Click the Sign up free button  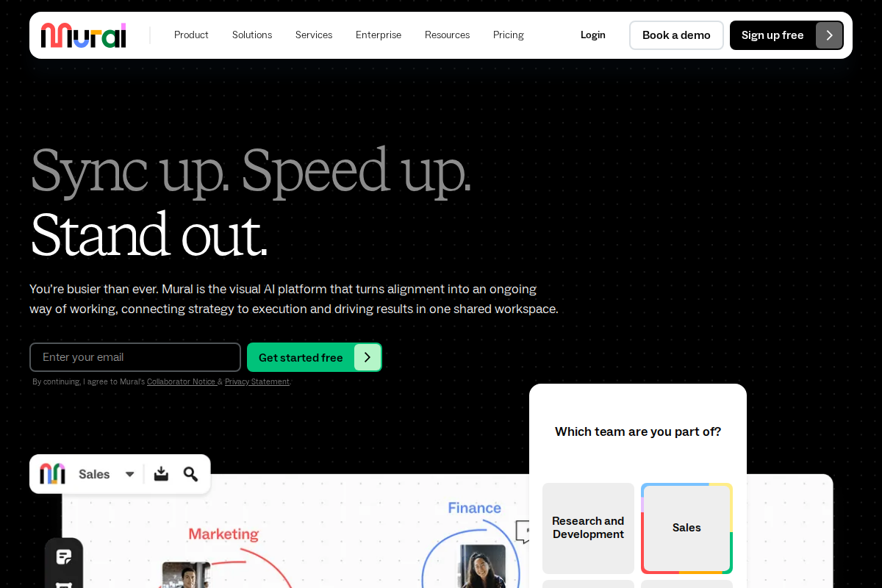pyautogui.click(x=786, y=35)
